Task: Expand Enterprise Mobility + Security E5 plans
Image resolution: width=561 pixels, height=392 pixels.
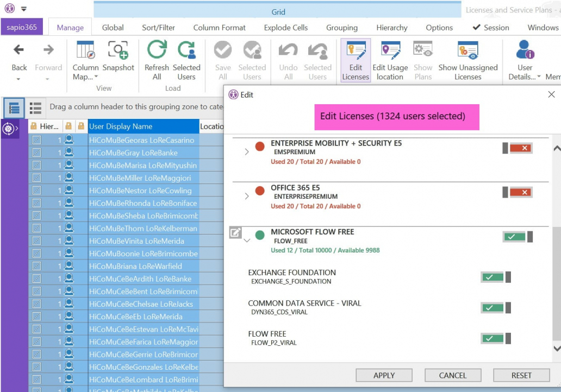Action: (x=246, y=152)
